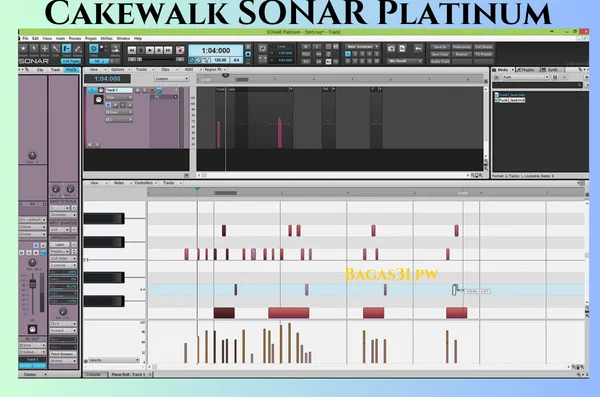Open the Marks module icon

pyautogui.click(x=115, y=49)
